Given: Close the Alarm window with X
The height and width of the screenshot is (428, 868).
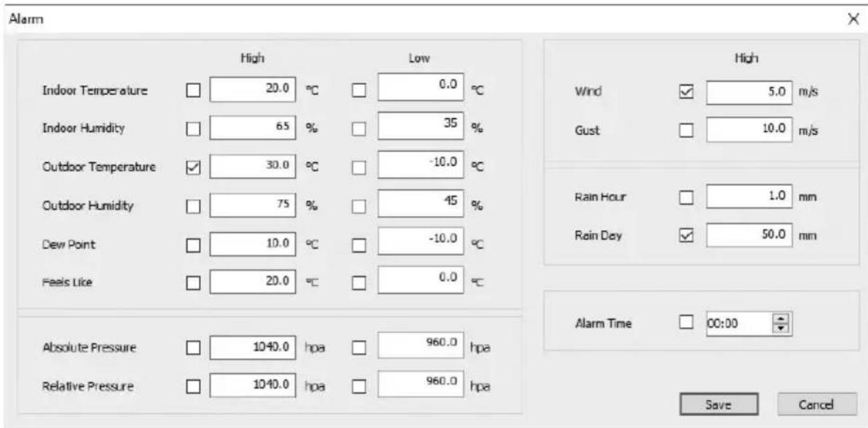Looking at the screenshot, I should click(x=853, y=20).
